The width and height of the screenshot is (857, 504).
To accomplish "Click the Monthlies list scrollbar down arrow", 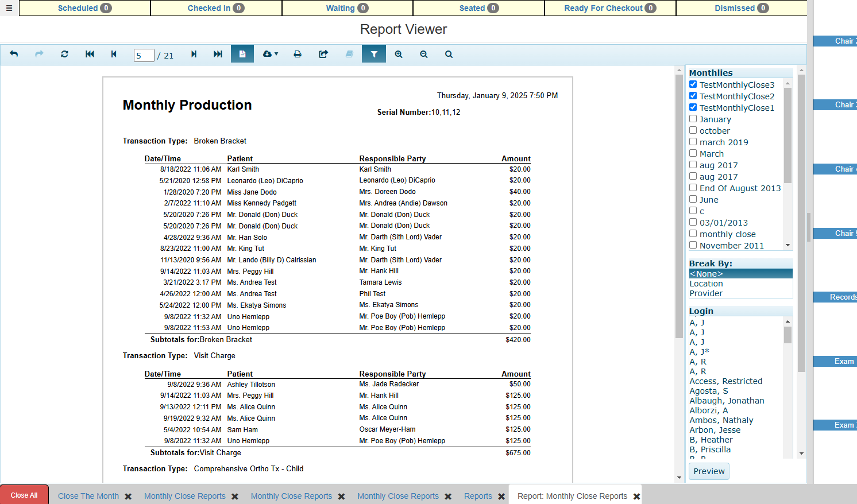I will tap(787, 245).
